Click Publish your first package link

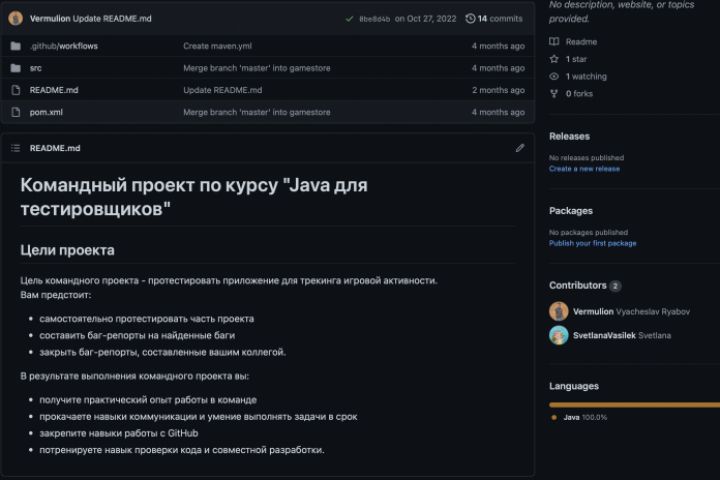592,243
